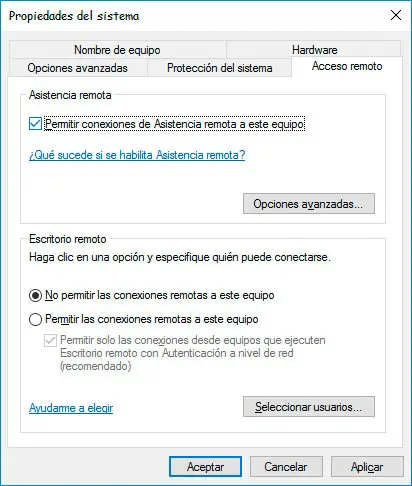Click the Cancelar button
This screenshot has height=486, width=412.
coord(286,467)
